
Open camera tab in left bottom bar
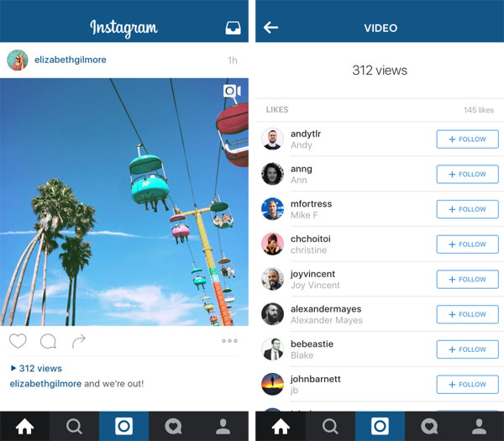coord(123,427)
